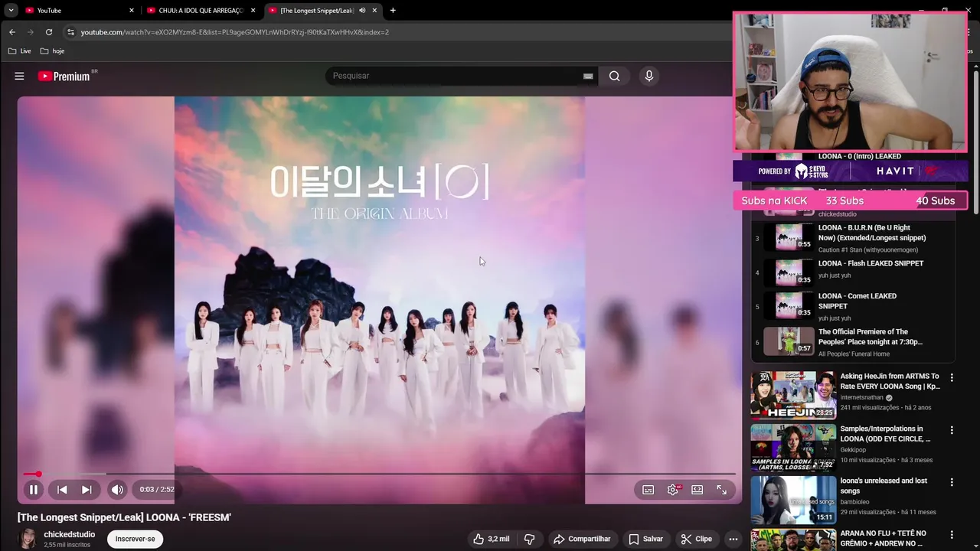Screen dimensions: 980x551
Task: Close the YouTube first tab
Action: coord(131,11)
